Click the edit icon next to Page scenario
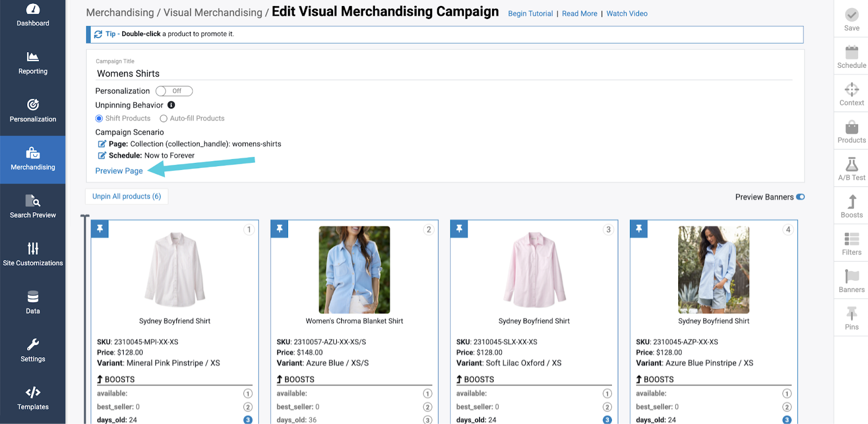The image size is (868, 424). coord(101,144)
